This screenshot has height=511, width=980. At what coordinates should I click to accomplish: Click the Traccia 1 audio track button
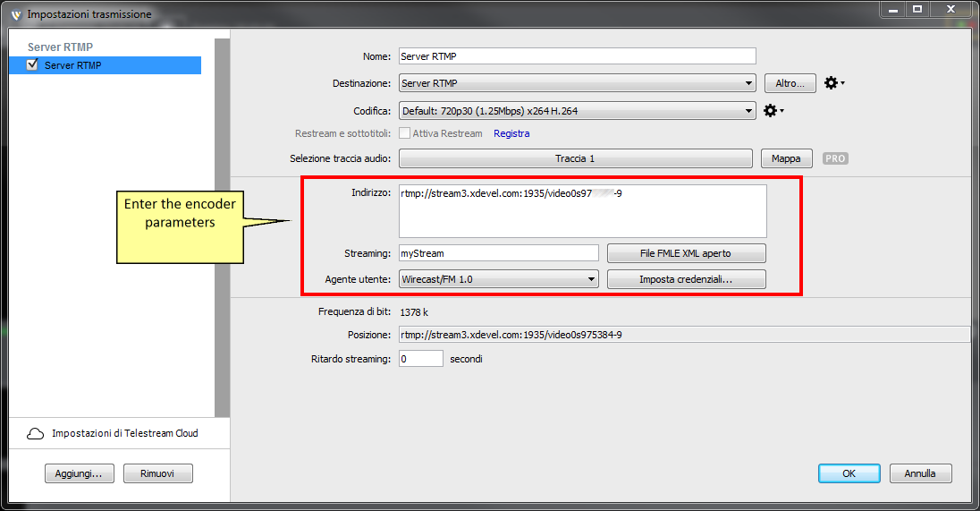[x=575, y=158]
